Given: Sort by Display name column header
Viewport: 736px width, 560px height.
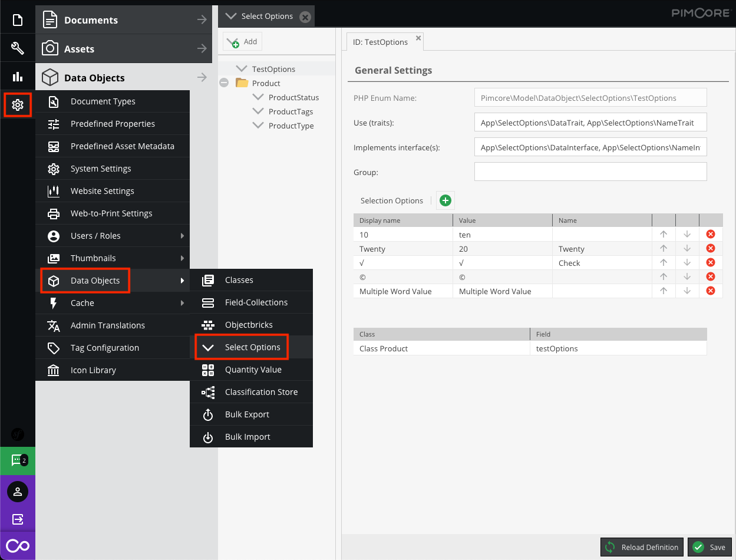Looking at the screenshot, I should [403, 220].
